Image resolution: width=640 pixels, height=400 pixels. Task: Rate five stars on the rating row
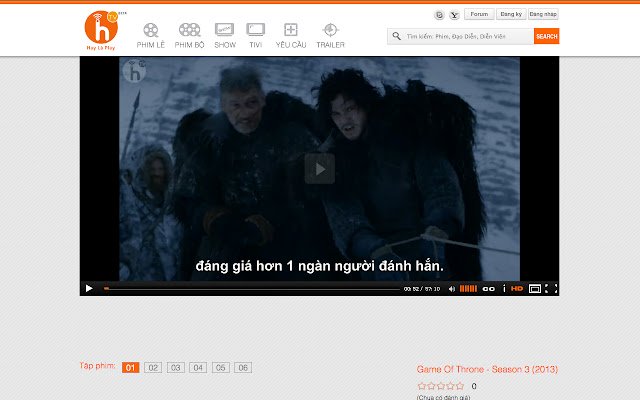point(460,386)
